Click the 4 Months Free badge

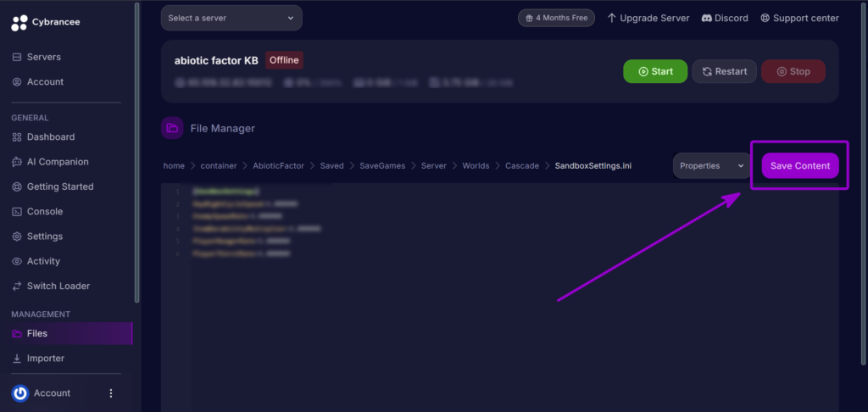(556, 18)
